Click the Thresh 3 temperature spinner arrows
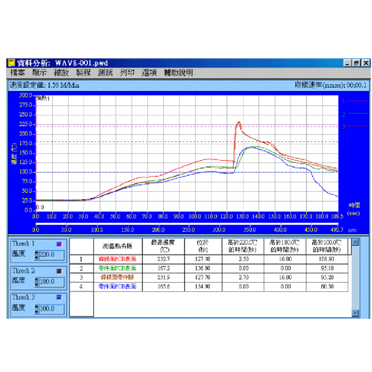 [x=36, y=309]
